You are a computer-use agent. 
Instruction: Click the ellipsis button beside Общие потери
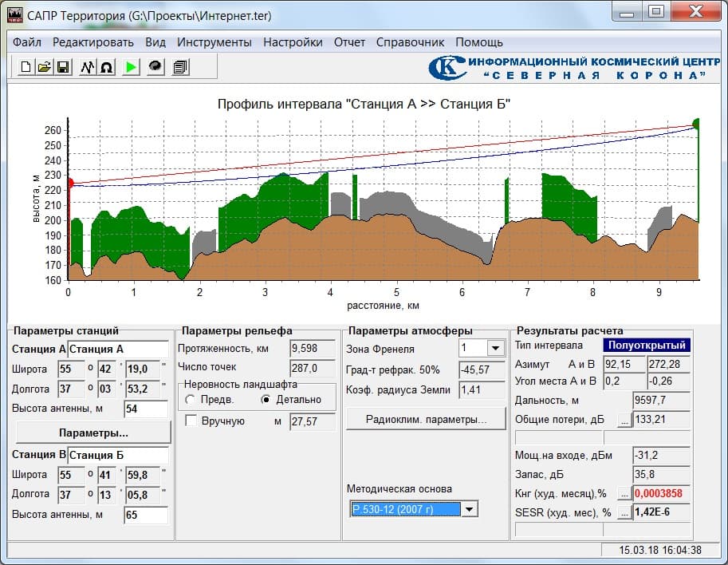(x=624, y=419)
